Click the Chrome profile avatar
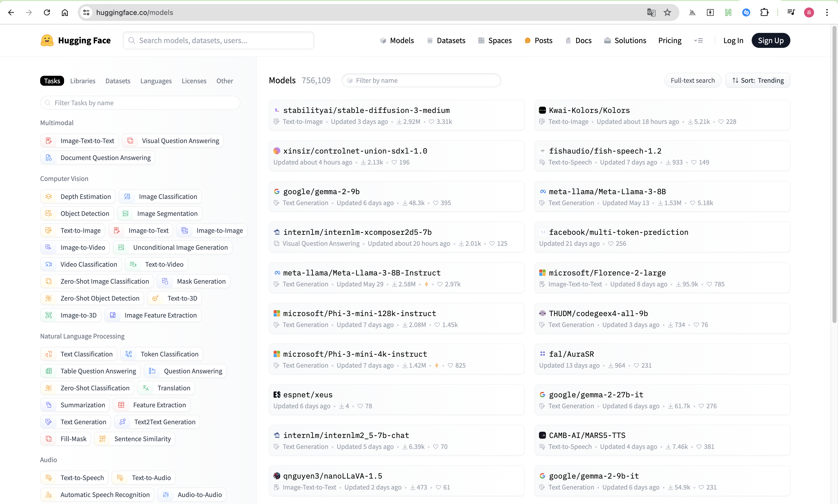 point(809,12)
